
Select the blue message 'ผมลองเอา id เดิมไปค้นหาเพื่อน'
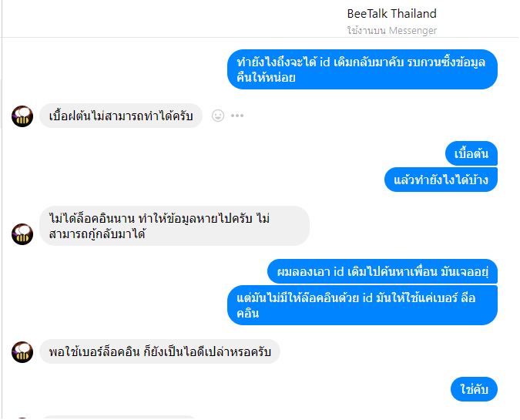click(x=382, y=271)
